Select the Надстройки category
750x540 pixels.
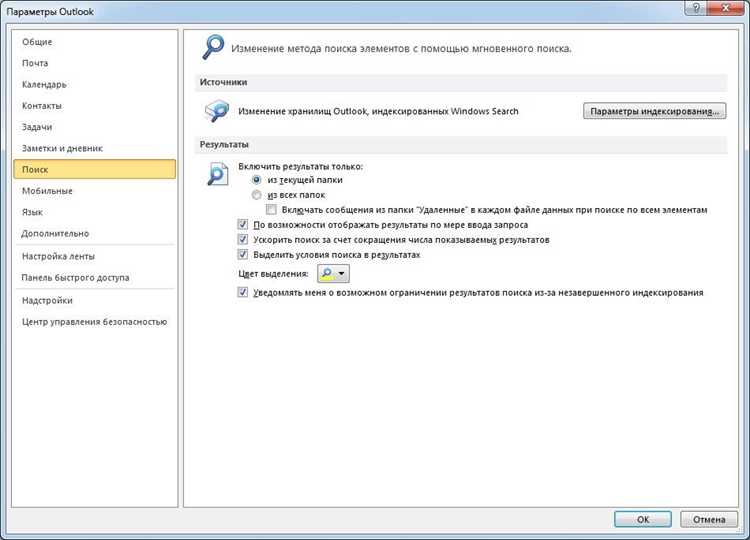95,300
